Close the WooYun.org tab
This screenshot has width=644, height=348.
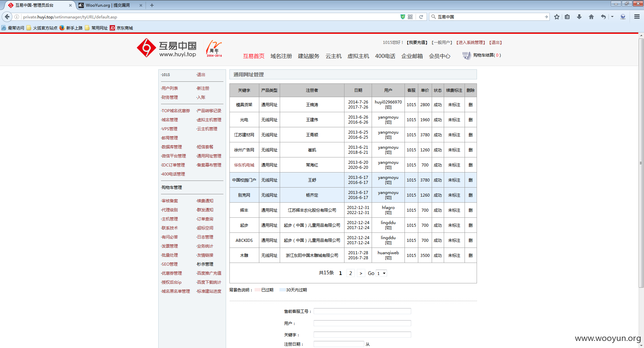[141, 5]
